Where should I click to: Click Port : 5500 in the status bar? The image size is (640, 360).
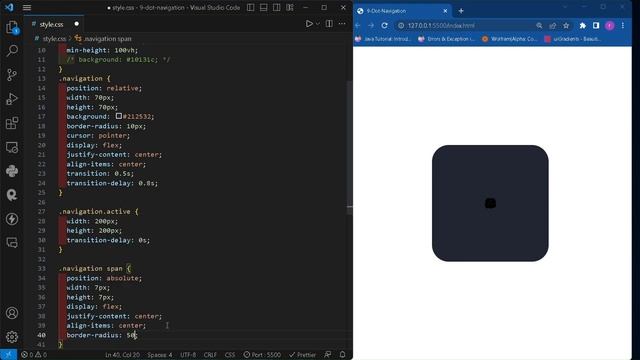[262, 355]
